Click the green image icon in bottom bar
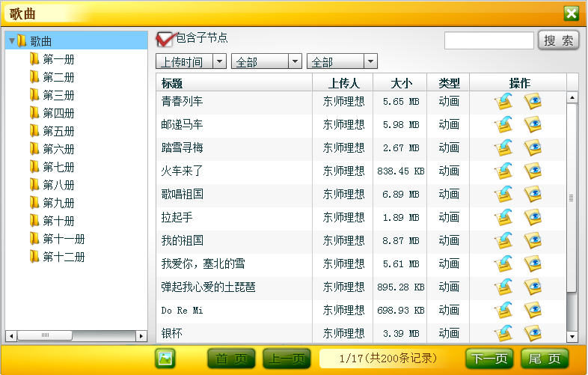The image size is (588, 375). [x=165, y=359]
